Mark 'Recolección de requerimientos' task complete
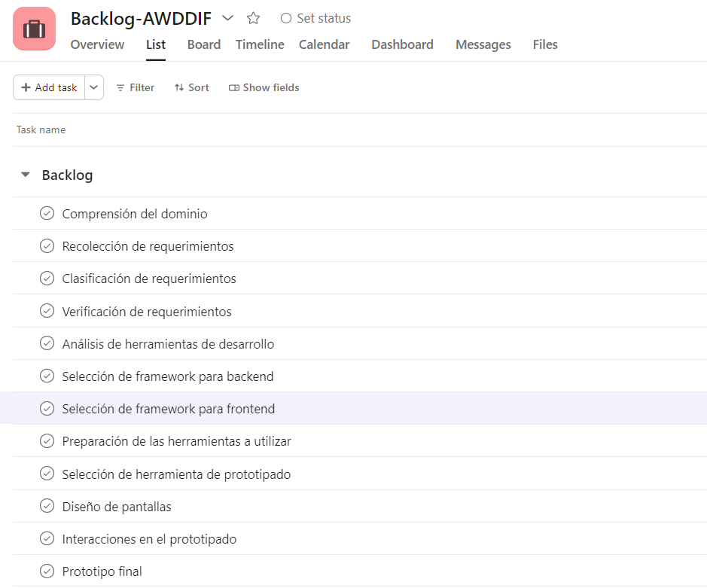The width and height of the screenshot is (707, 588). (47, 246)
